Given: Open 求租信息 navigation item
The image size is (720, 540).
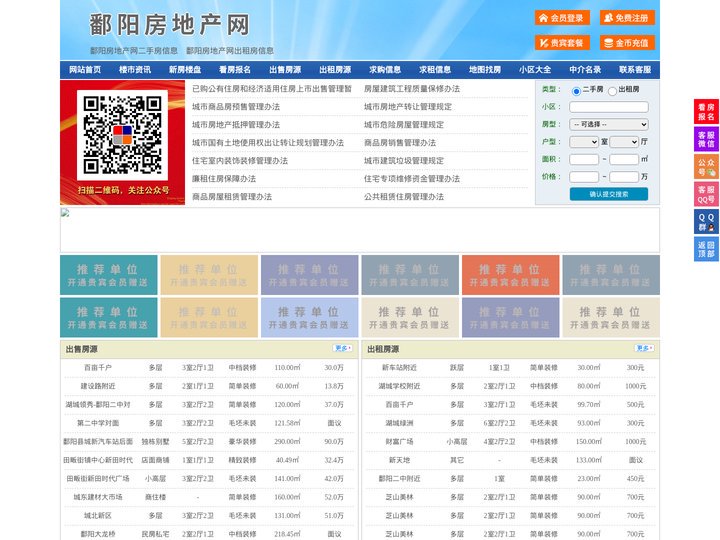Looking at the screenshot, I should pyautogui.click(x=435, y=70).
